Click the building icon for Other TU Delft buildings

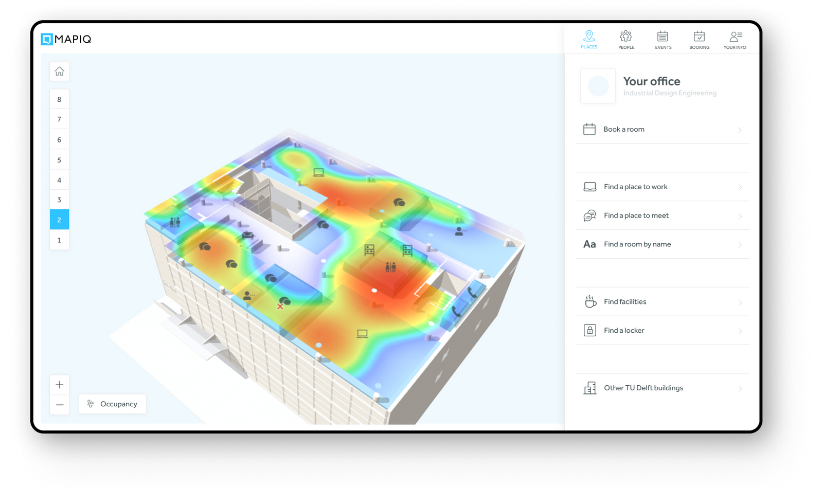(x=589, y=388)
